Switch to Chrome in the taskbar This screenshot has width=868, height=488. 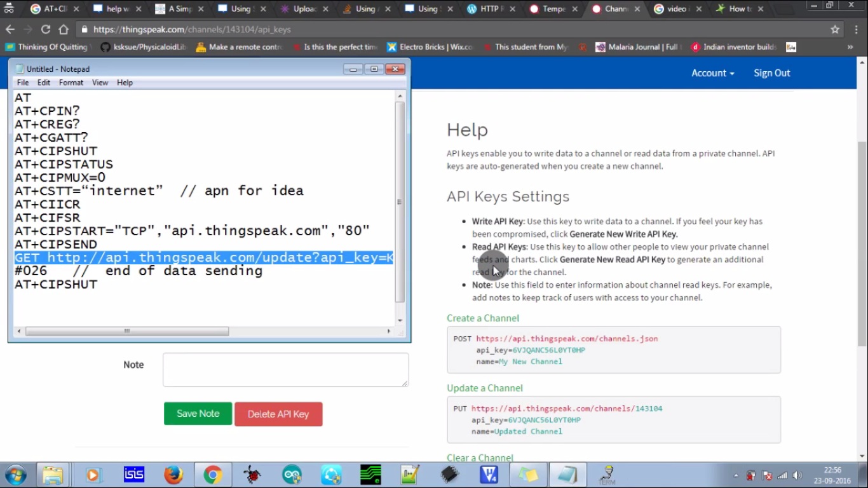click(213, 475)
